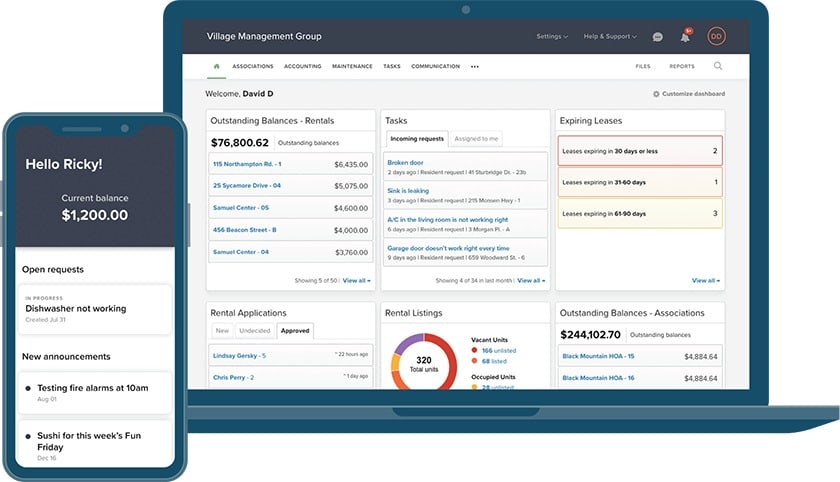This screenshot has width=840, height=482.
Task: Click the 68 listed vacant units link
Action: pos(494,362)
